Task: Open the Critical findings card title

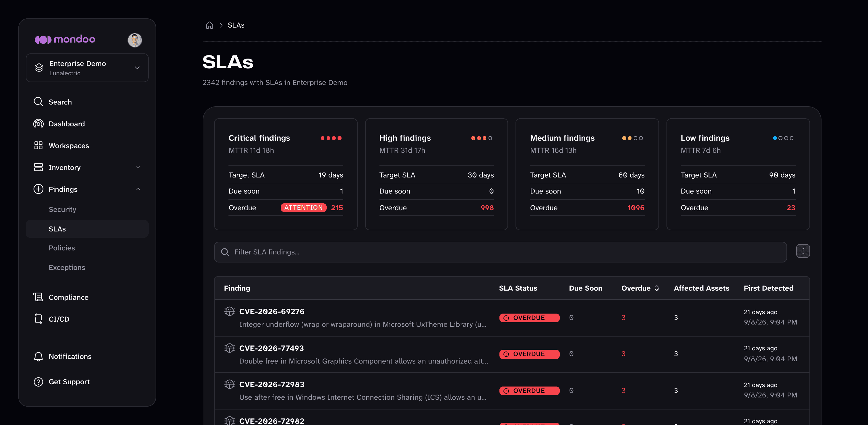Action: pos(259,138)
